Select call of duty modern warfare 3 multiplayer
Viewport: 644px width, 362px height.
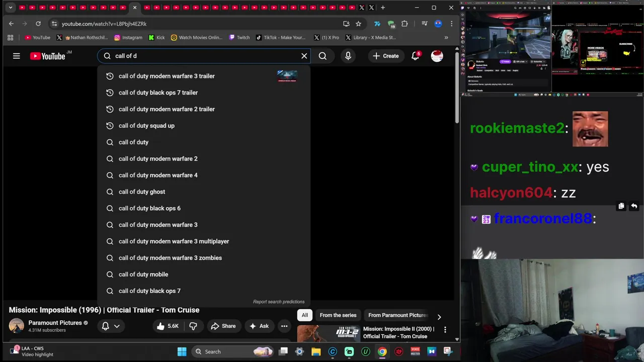(204, 241)
